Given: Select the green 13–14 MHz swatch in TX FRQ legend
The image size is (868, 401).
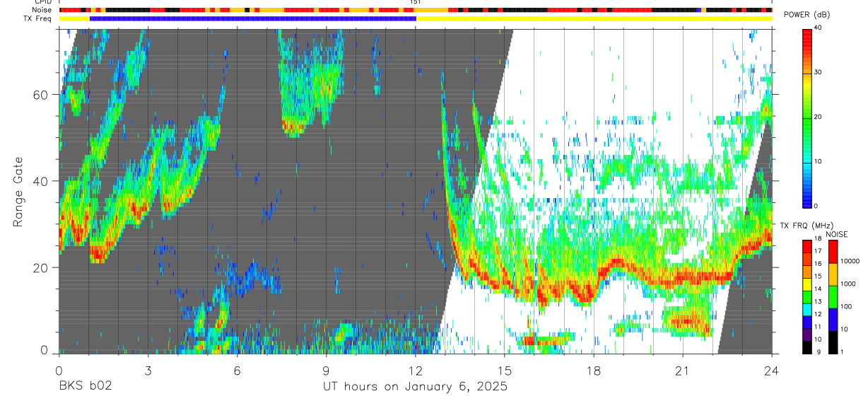Looking at the screenshot, I should click(x=807, y=297).
